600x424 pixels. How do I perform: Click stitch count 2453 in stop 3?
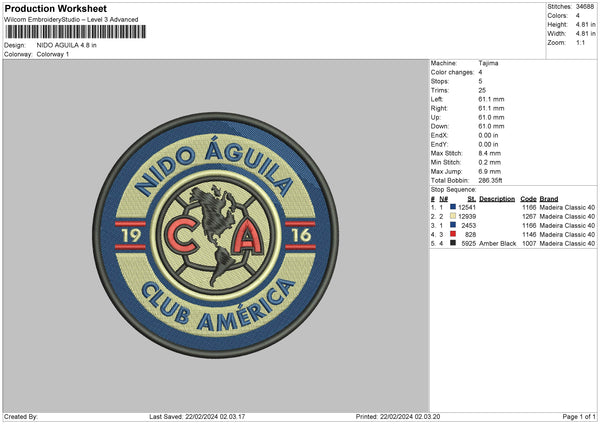click(x=469, y=225)
